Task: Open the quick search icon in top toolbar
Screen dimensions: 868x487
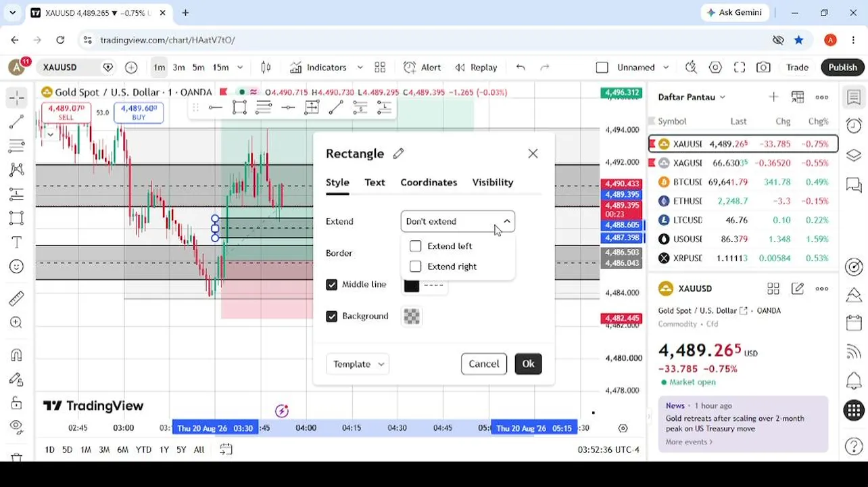Action: pyautogui.click(x=691, y=67)
